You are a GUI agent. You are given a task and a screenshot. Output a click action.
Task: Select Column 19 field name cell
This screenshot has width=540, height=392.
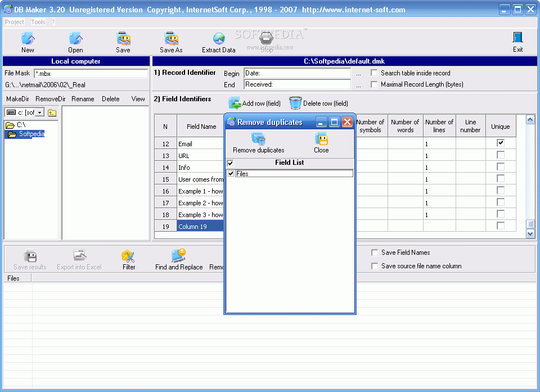[200, 226]
